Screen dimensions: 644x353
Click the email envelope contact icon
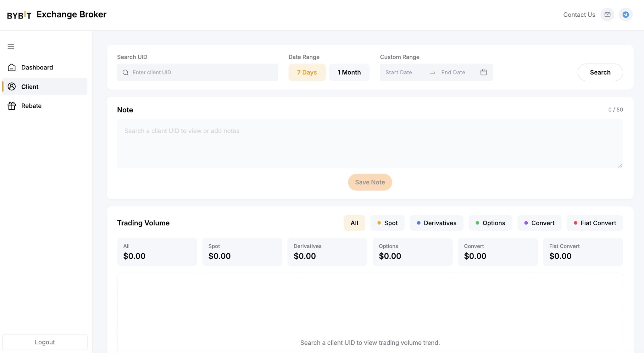tap(607, 14)
